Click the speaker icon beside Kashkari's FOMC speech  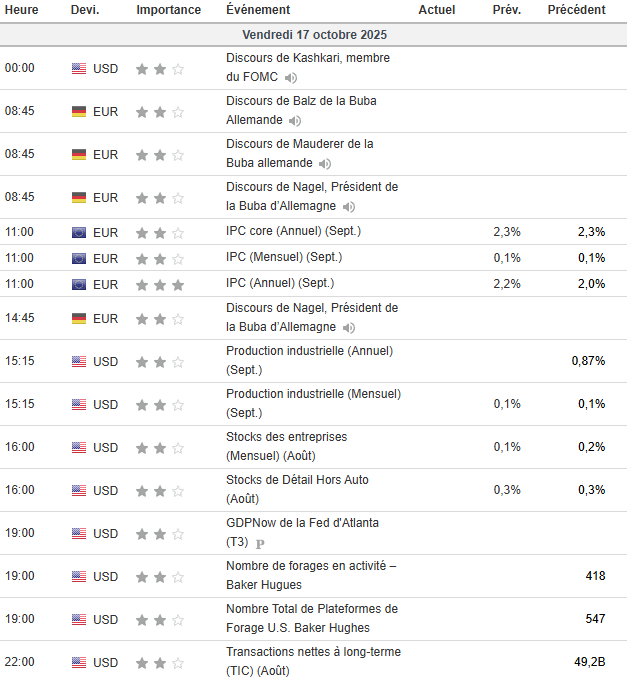(x=290, y=77)
